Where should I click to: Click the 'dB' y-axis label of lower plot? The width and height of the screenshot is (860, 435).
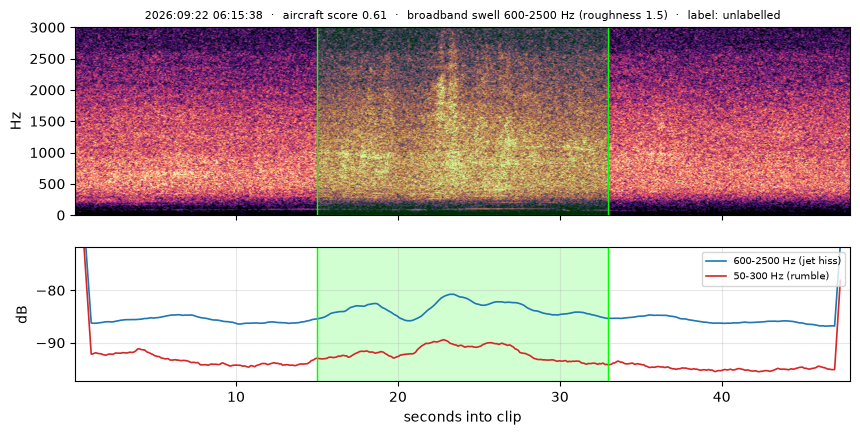(x=22, y=314)
